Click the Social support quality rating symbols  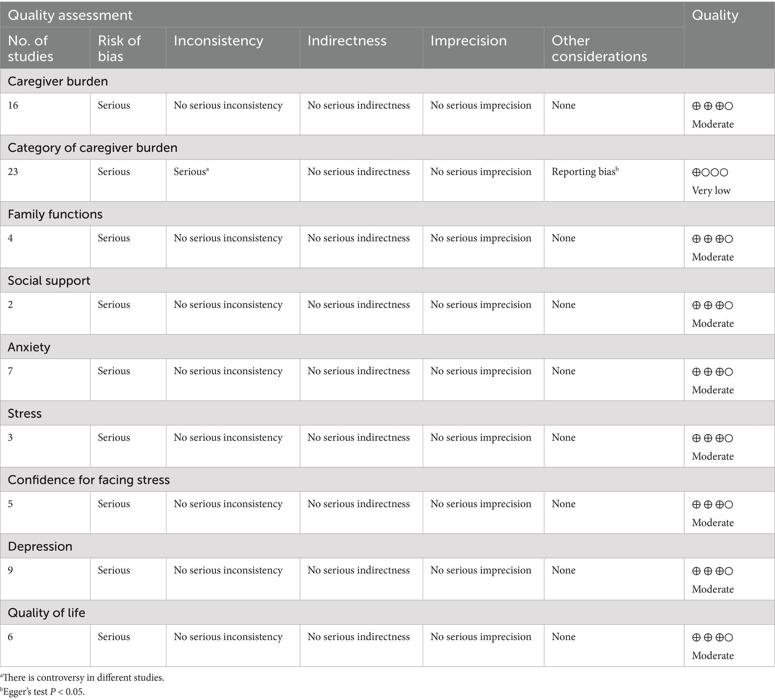[x=712, y=306]
